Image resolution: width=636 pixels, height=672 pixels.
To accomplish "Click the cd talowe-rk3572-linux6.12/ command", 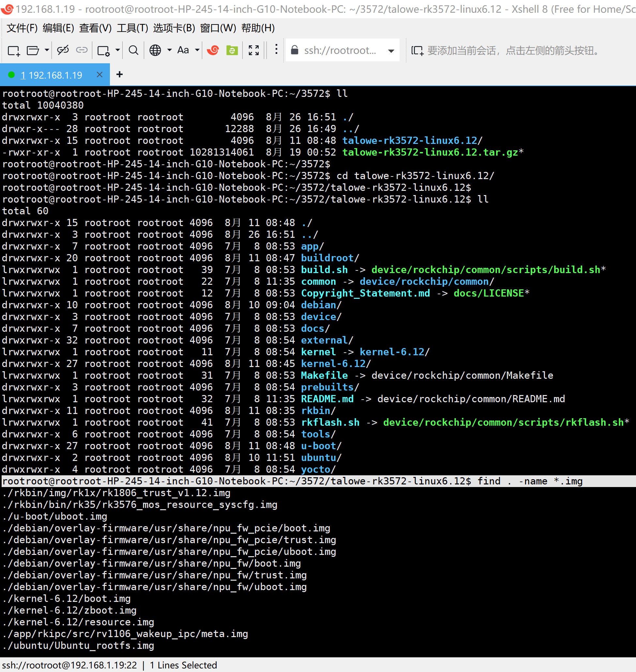I will click(415, 176).
